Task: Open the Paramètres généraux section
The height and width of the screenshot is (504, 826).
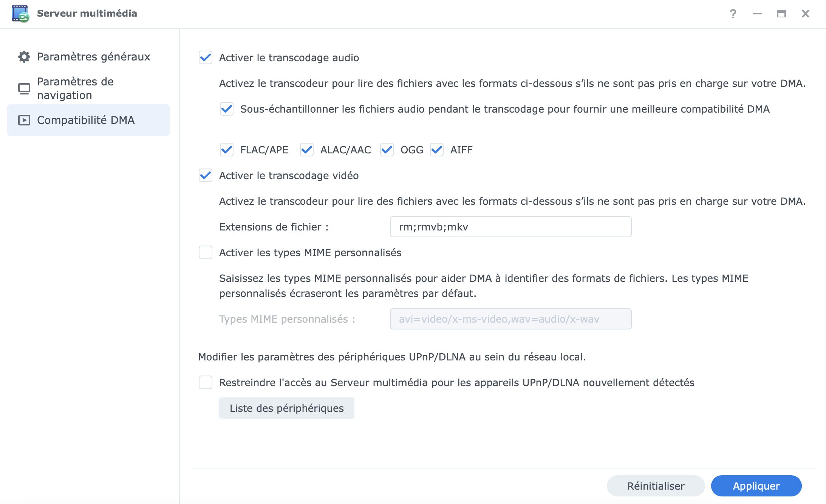Action: coord(93,57)
